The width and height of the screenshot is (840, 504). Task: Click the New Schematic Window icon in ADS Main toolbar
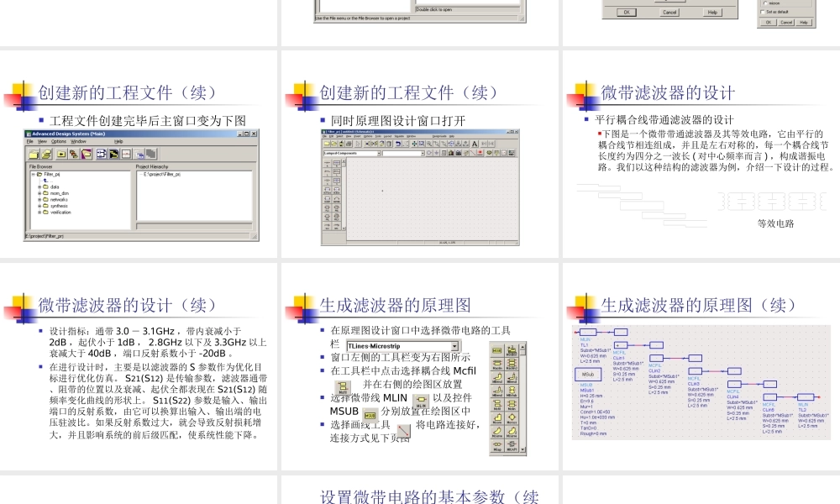pyautogui.click(x=102, y=154)
